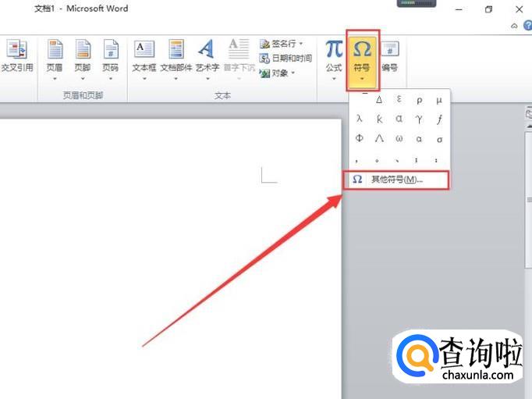
Task: Open the Equation (公式) tool
Action: coord(334,59)
